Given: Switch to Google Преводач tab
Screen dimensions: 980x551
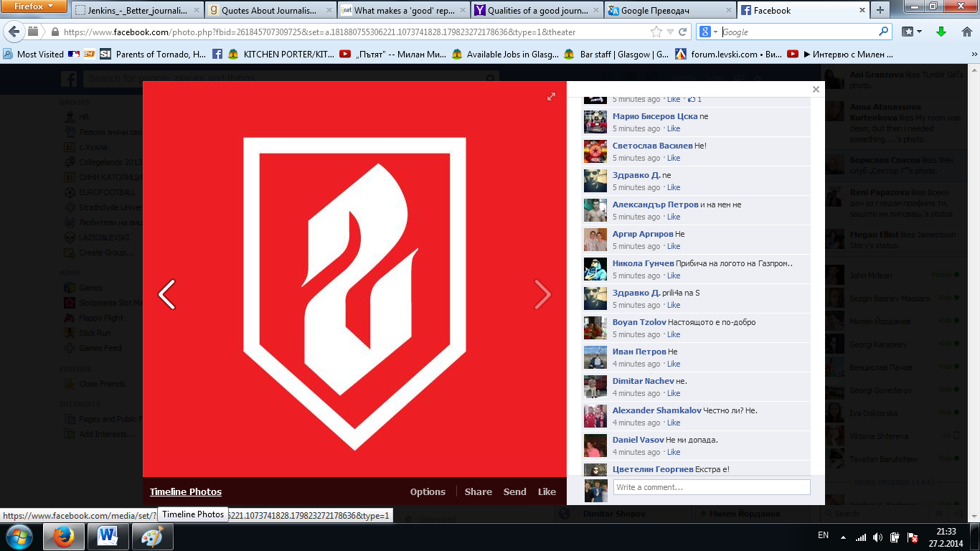Looking at the screenshot, I should point(669,10).
